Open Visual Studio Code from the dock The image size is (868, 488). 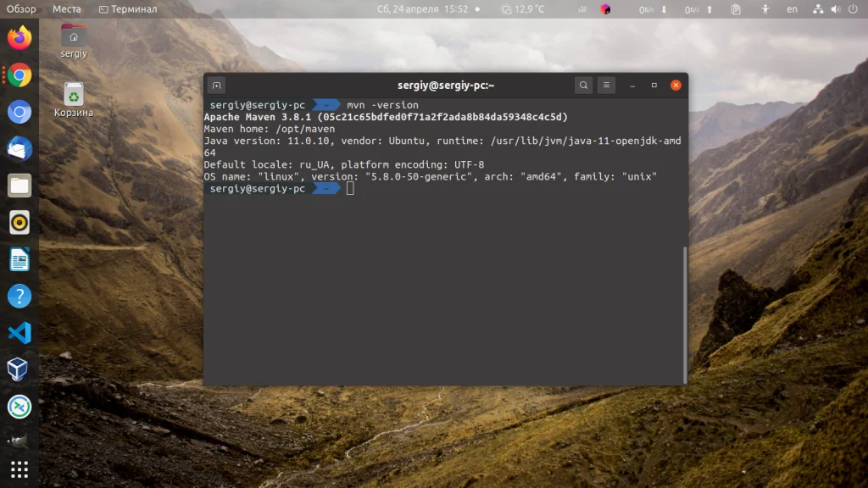pyautogui.click(x=19, y=334)
